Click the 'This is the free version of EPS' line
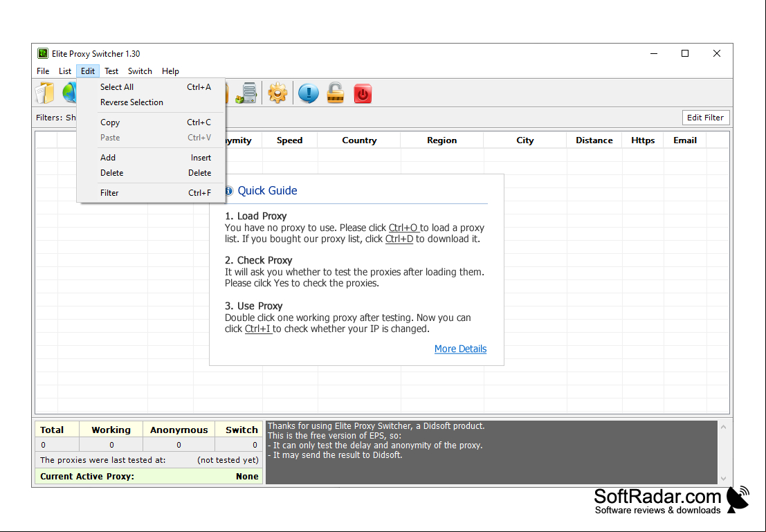 [x=335, y=435]
